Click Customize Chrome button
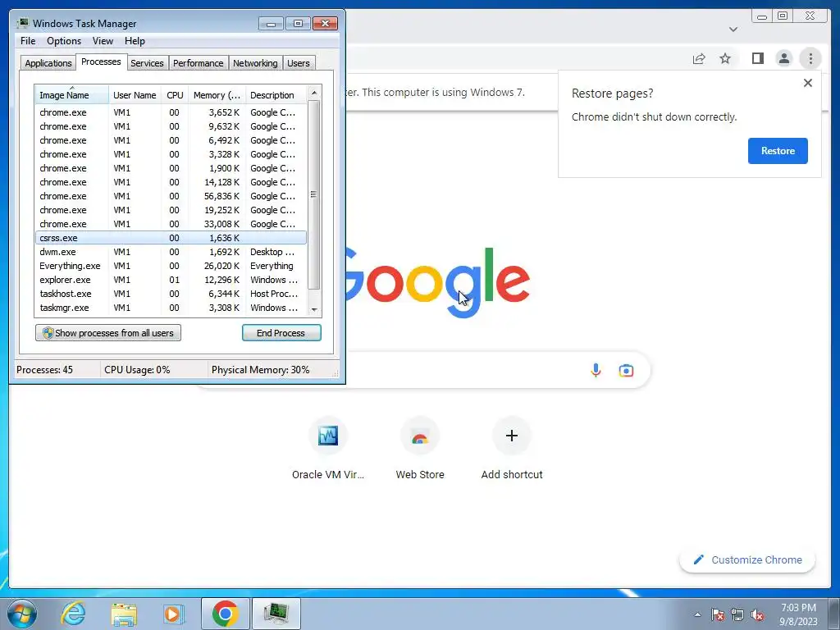The height and width of the screenshot is (630, 840). (x=747, y=559)
